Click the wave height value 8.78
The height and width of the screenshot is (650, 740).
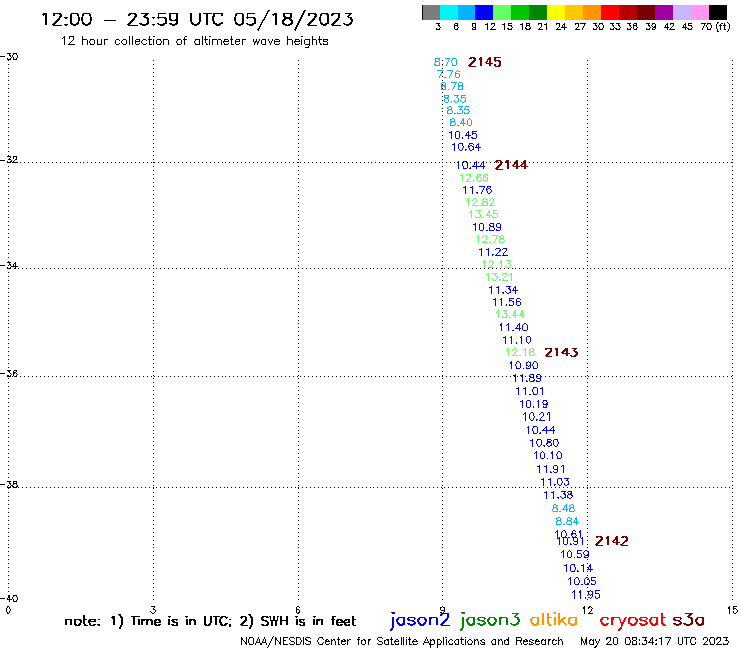click(x=452, y=86)
